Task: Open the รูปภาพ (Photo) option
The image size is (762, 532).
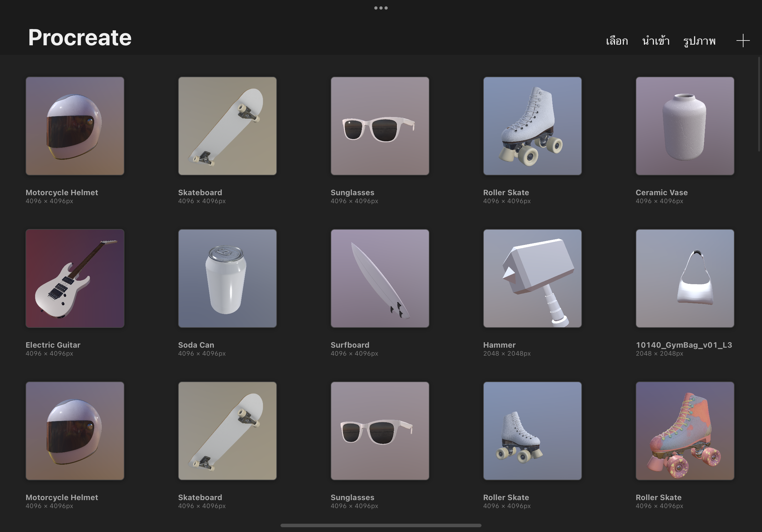Action: [x=699, y=41]
